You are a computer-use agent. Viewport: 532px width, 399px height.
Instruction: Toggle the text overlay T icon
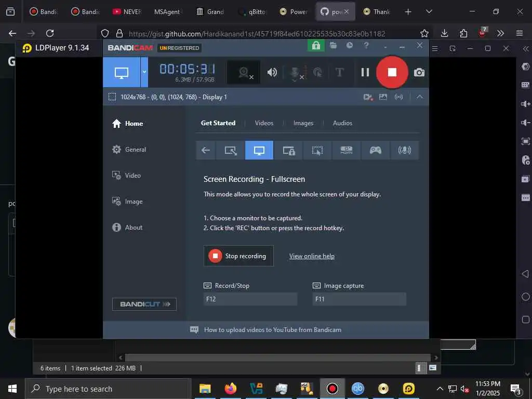pos(339,72)
